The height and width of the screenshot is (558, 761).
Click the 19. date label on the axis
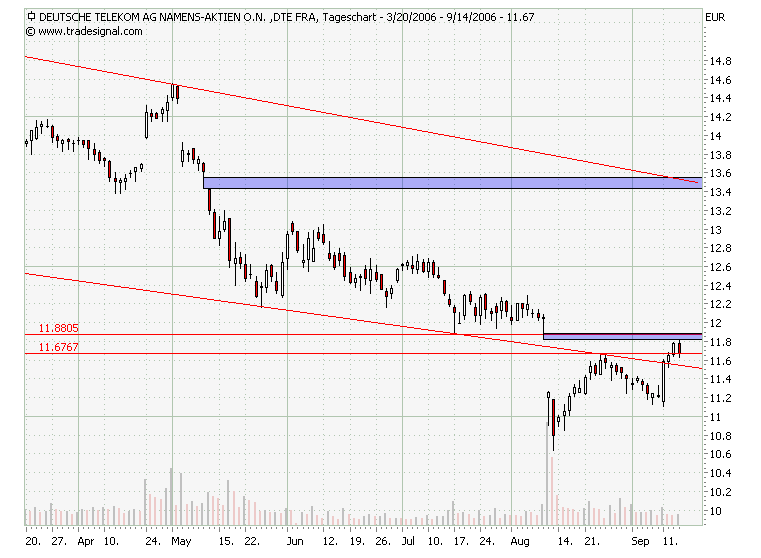tap(357, 542)
